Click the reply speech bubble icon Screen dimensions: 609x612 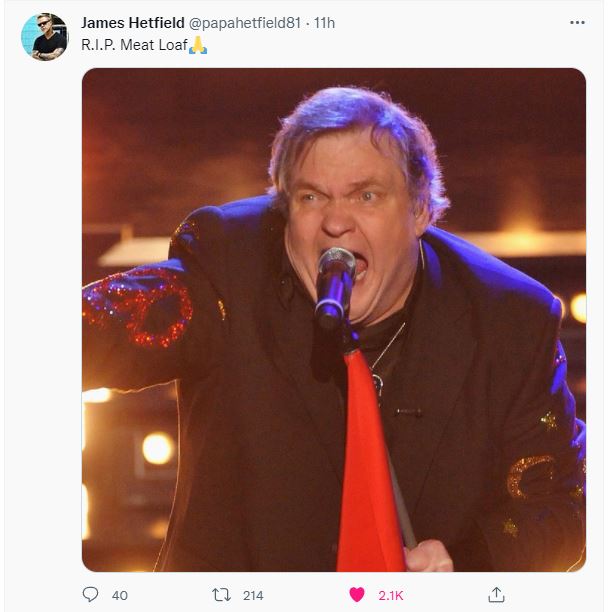click(90, 594)
